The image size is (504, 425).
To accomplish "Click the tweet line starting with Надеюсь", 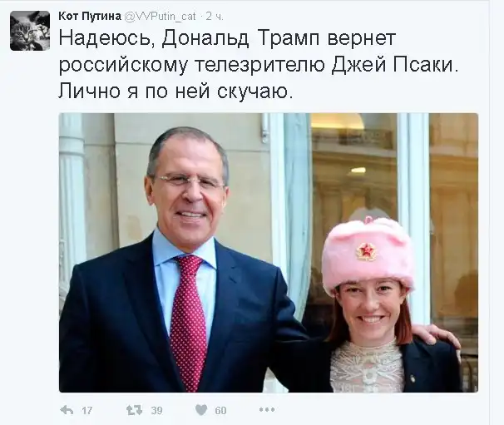I will [x=227, y=40].
